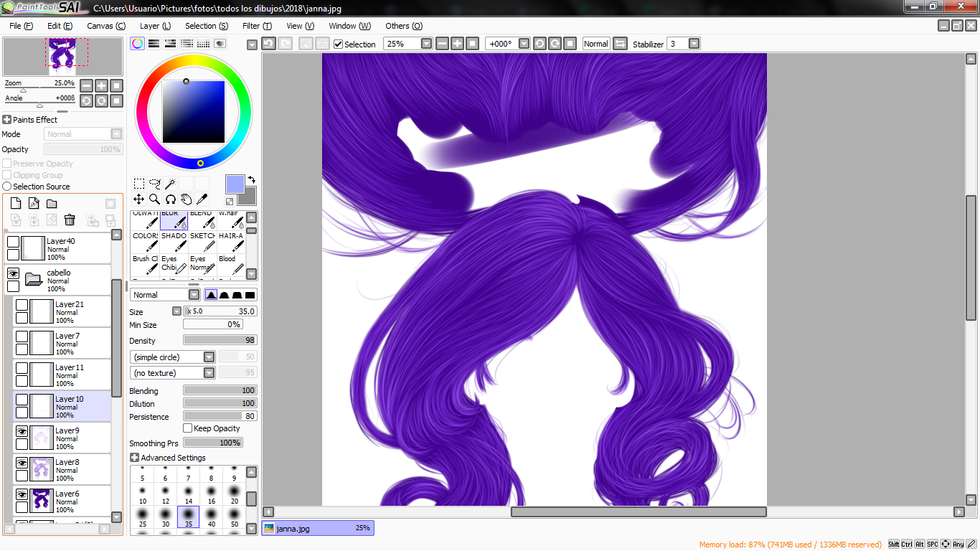
Task: Enable the Keep Opacity checkbox
Action: click(188, 428)
